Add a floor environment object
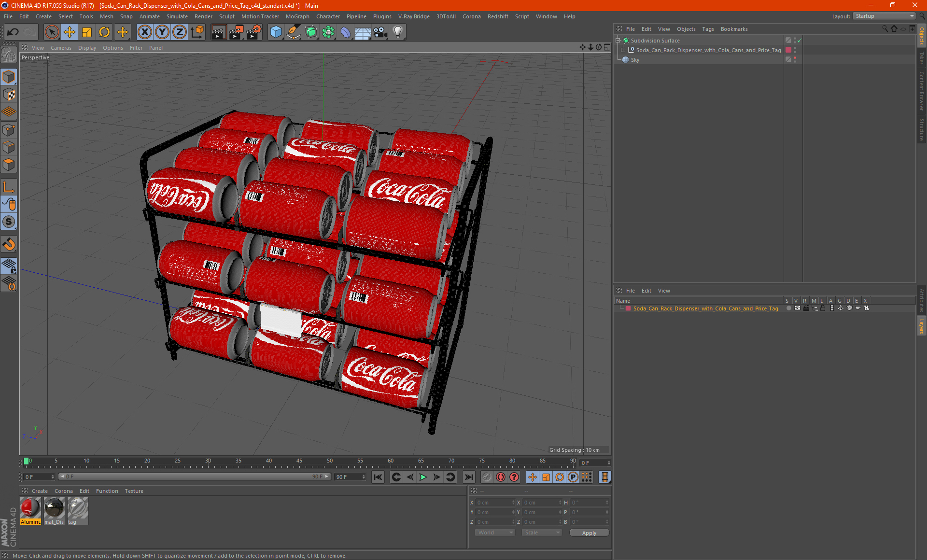The width and height of the screenshot is (927, 560). coord(363,32)
